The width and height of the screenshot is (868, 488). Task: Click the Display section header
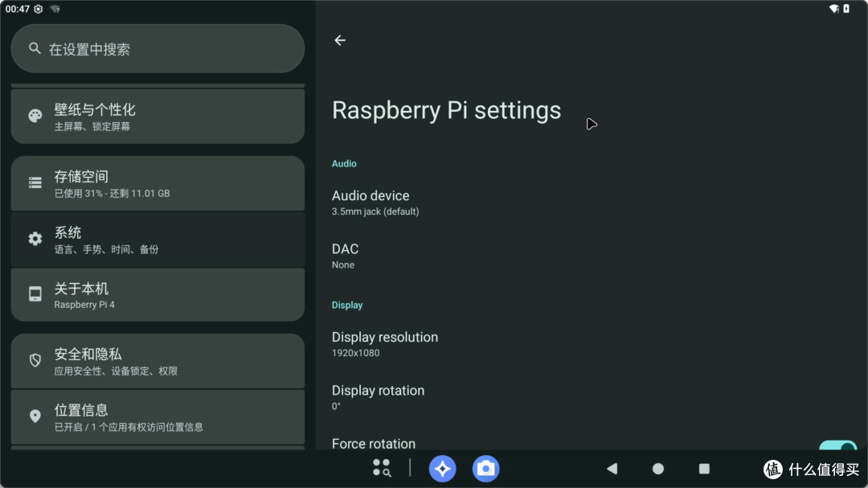click(x=347, y=306)
